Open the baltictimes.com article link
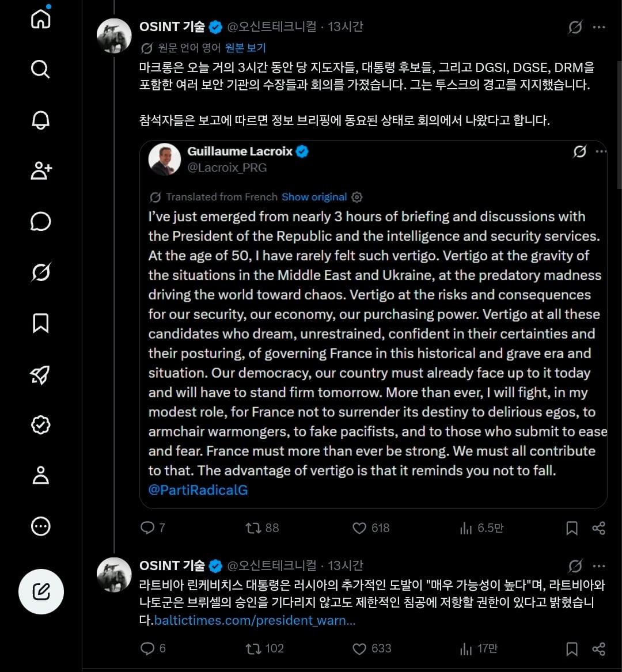Screen dimensions: 622x672 pos(255,620)
